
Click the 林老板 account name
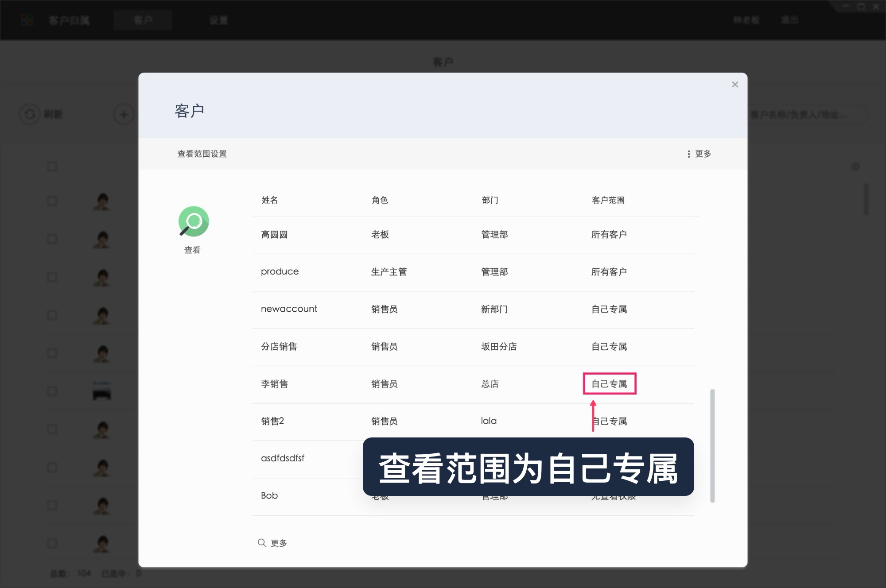pyautogui.click(x=746, y=20)
